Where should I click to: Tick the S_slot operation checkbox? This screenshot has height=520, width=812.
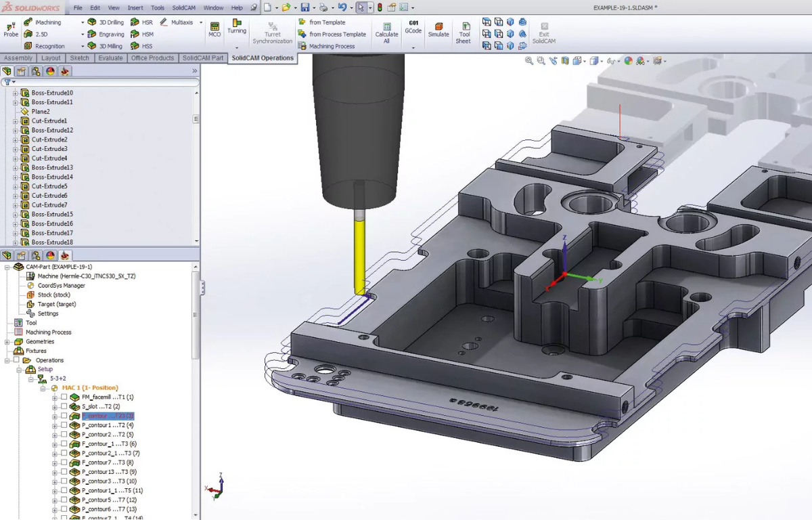pyautogui.click(x=64, y=407)
